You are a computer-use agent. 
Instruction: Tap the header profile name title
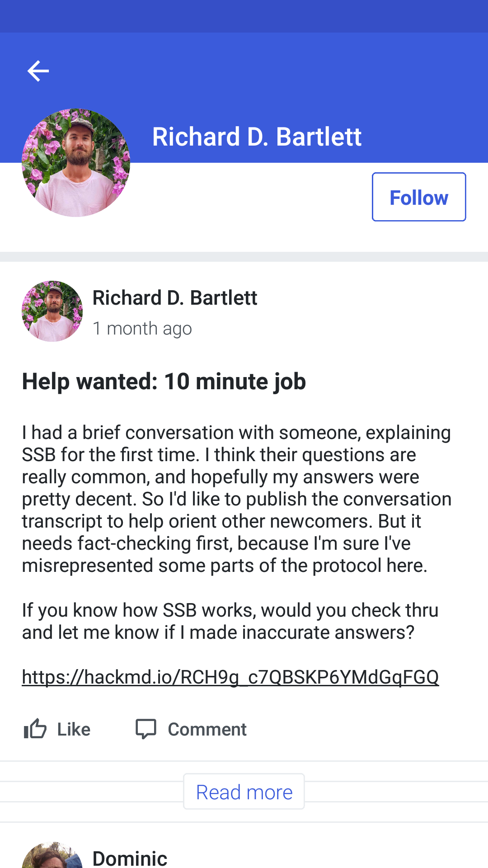pos(257,137)
